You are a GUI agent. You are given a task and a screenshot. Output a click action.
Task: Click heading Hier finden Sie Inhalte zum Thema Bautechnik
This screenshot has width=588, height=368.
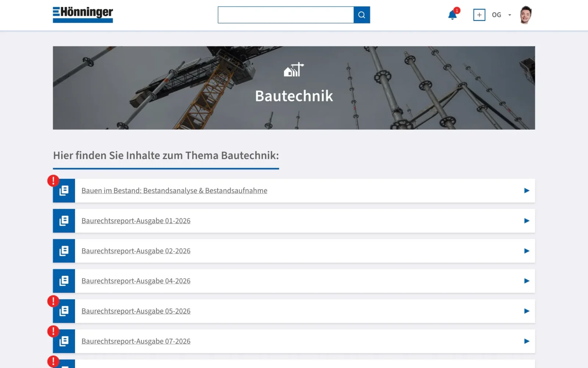[x=166, y=156]
